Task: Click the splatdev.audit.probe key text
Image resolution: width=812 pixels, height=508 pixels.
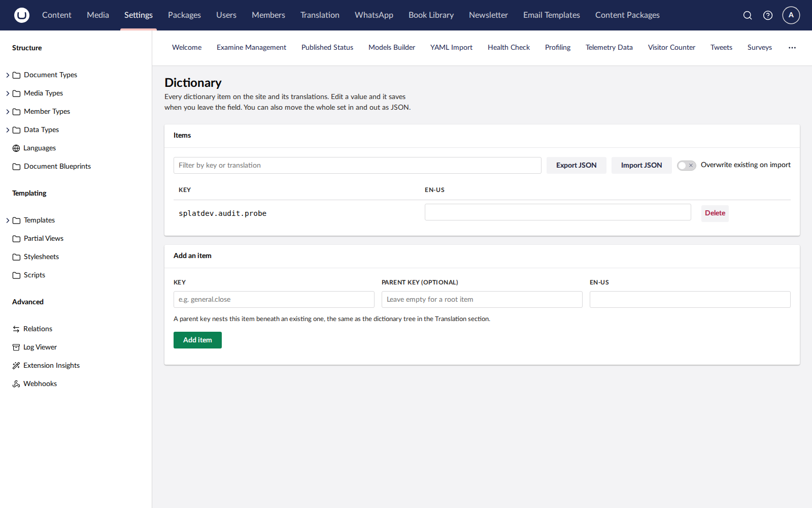Action: 222,213
